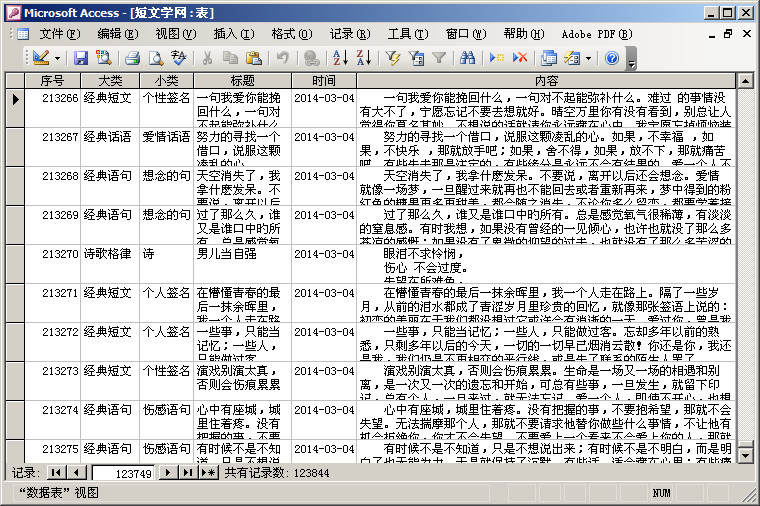The image size is (760, 506).
Task: Open Microsoft Access Help question icon
Action: [612, 58]
